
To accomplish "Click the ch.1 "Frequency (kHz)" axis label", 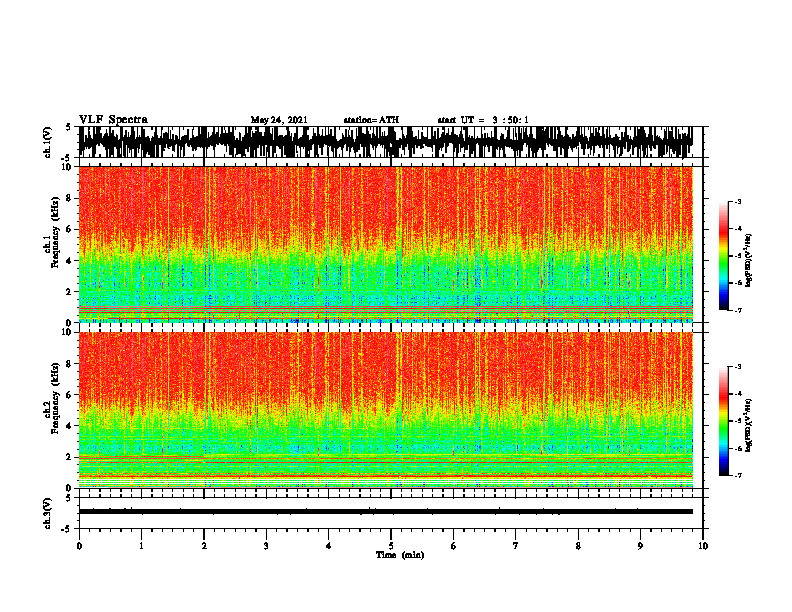I will click(x=55, y=233).
